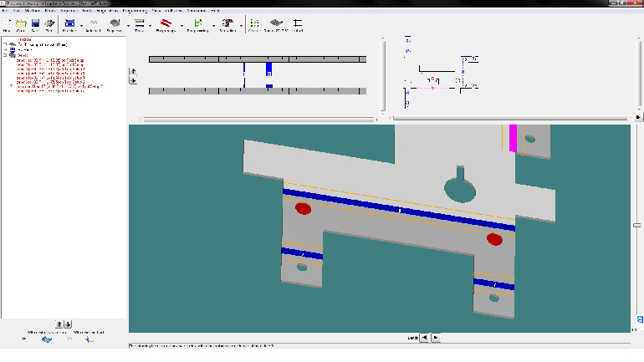Viewport: 644px width, 362px height.
Task: Open the dropdown arrow beside the Simulation icon
Action: coord(240,24)
